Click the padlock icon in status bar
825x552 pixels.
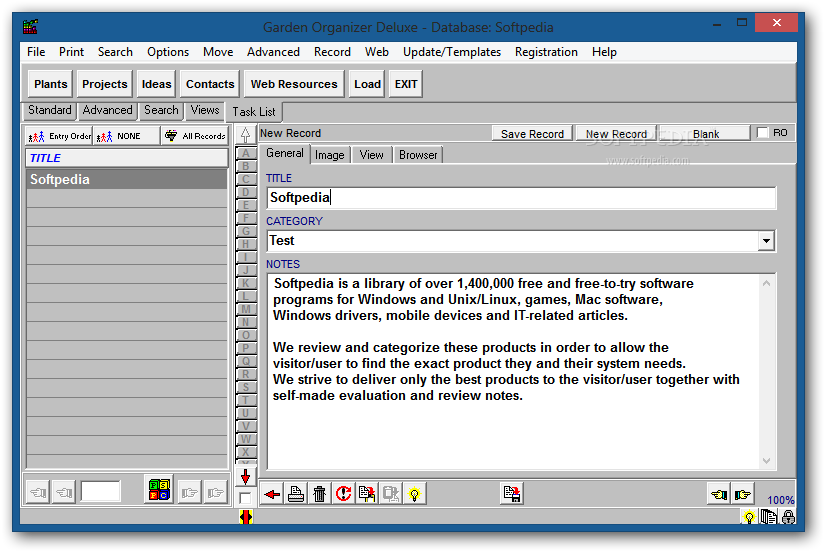788,517
